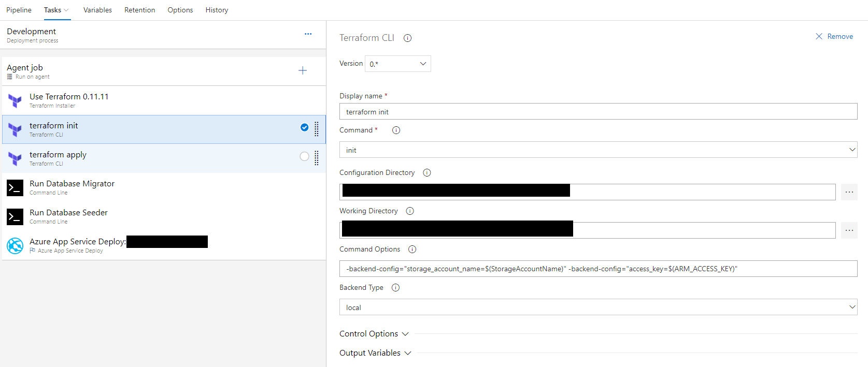The height and width of the screenshot is (367, 868).
Task: Browse for Configuration Directory with ellipsis button
Action: point(849,192)
